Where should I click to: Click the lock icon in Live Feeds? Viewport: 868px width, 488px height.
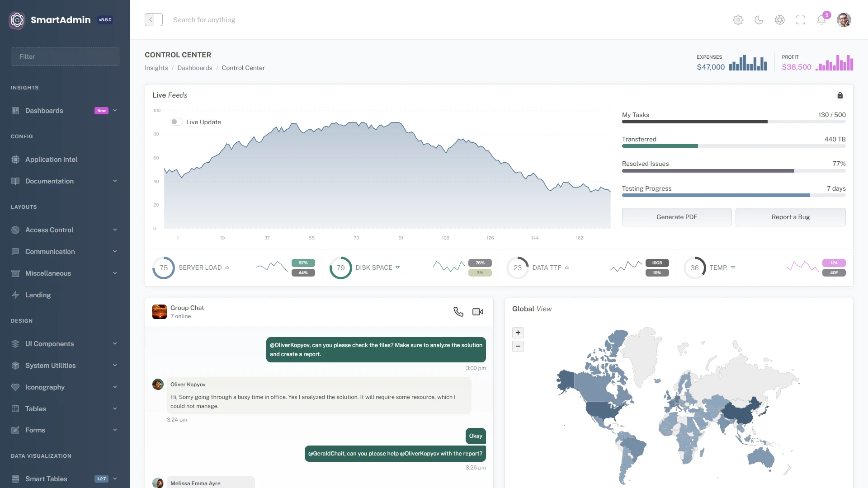[840, 95]
